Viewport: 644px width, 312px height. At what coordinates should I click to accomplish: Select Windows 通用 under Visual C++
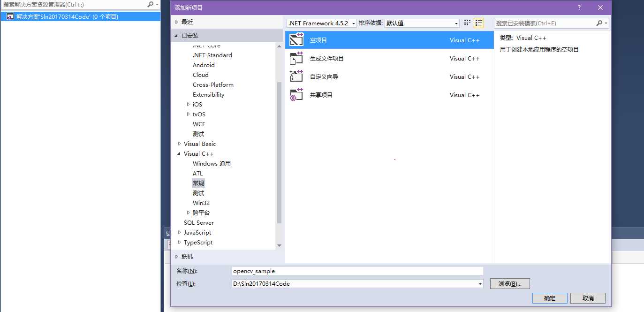click(212, 163)
